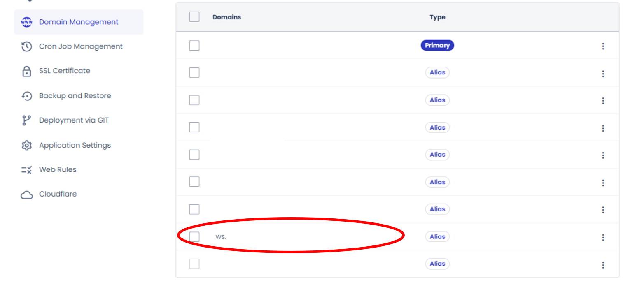Click the Domains column header
The height and width of the screenshot is (294, 644).
coord(227,17)
